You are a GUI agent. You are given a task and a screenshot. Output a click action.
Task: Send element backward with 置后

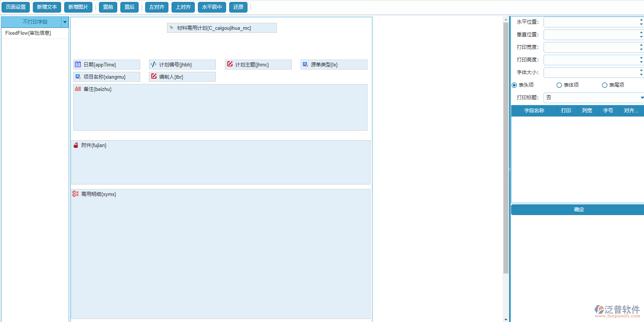[x=129, y=7]
